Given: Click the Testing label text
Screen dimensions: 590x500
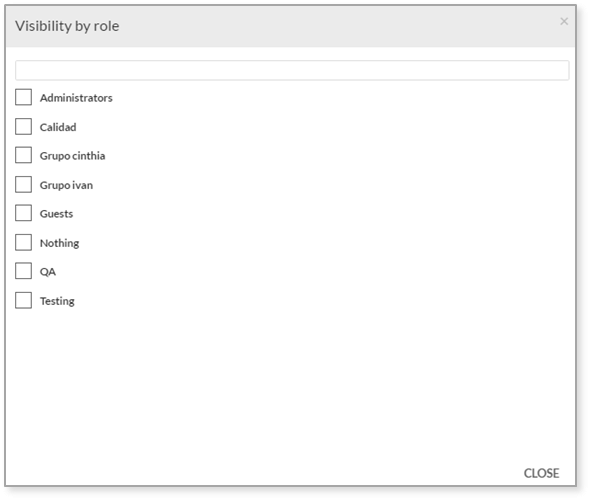Looking at the screenshot, I should tap(57, 301).
